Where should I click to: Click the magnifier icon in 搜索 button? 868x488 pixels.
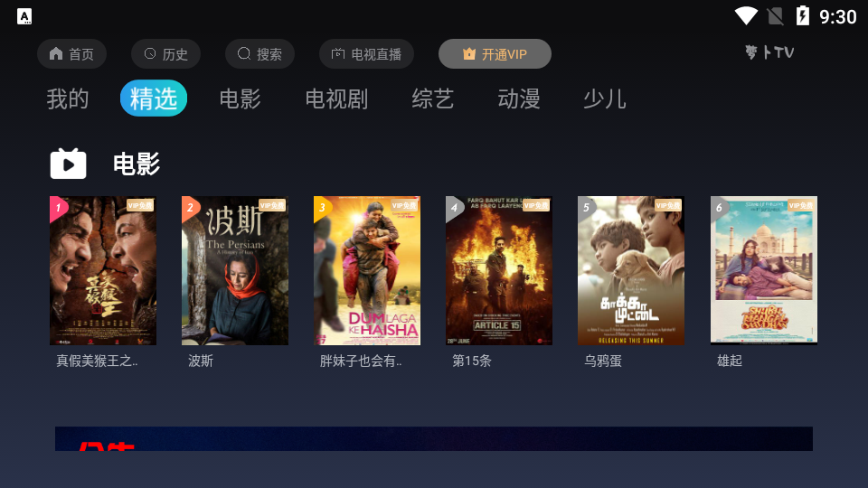pyautogui.click(x=244, y=53)
